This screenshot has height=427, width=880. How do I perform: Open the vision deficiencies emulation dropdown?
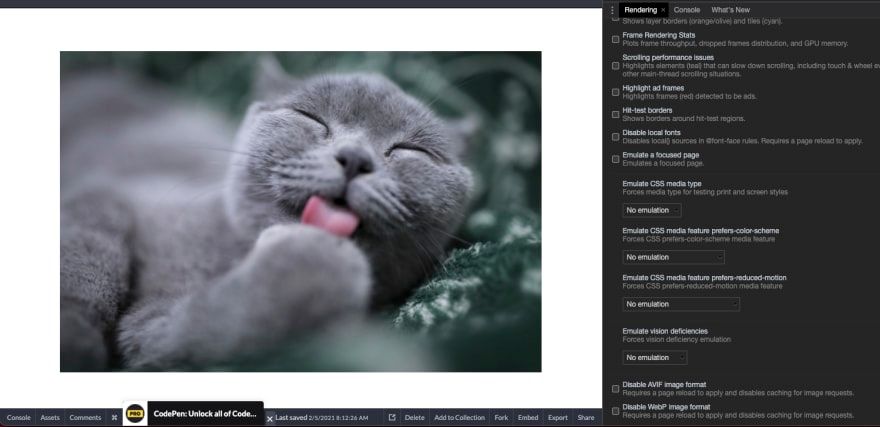tap(655, 357)
